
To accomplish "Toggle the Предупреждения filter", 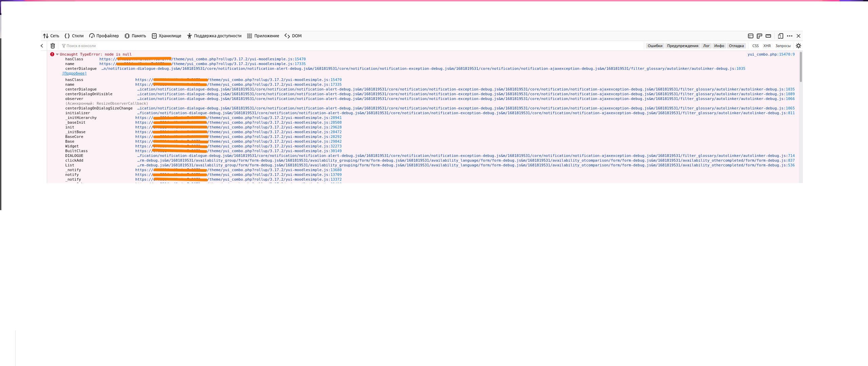I will click(x=683, y=46).
